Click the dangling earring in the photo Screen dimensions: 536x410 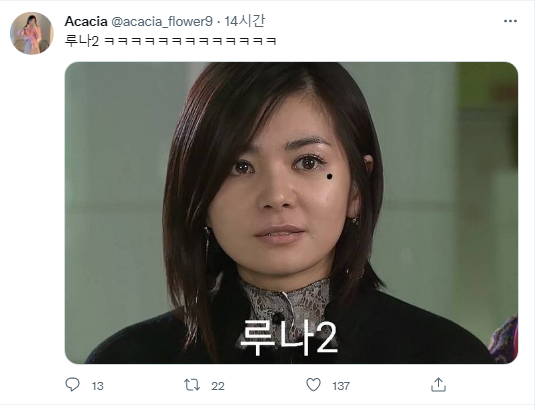tap(207, 241)
